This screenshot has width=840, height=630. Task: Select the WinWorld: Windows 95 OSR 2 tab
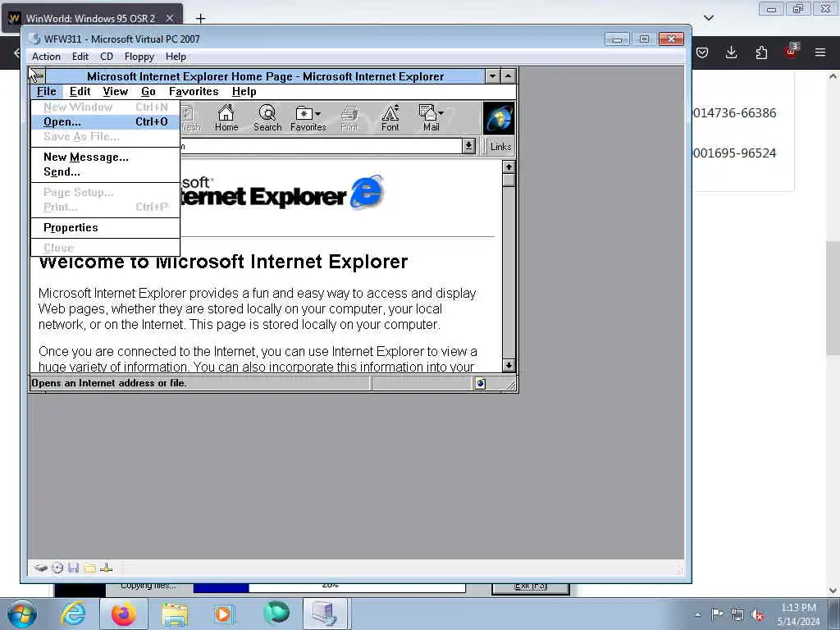(93, 18)
